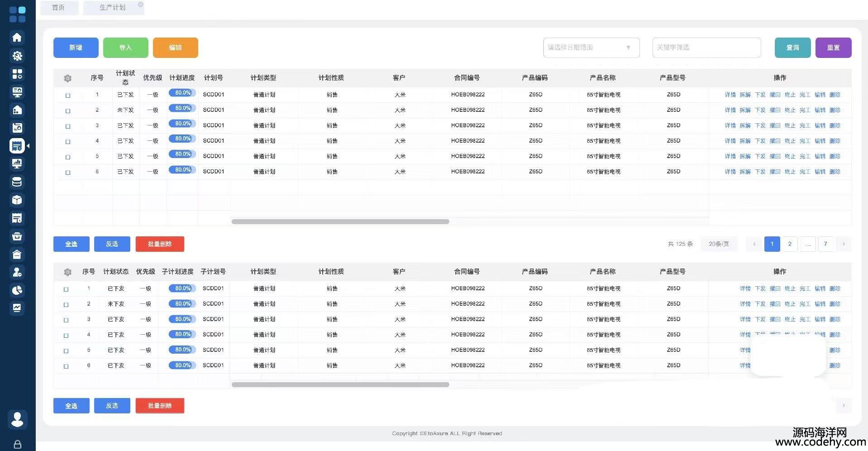Image resolution: width=868 pixels, height=451 pixels.
Task: Click the database cylinder icon in the sidebar
Action: pos(17,182)
